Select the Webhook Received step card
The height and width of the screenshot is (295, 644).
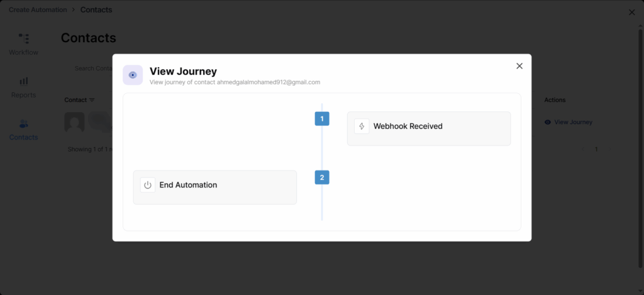coord(429,128)
